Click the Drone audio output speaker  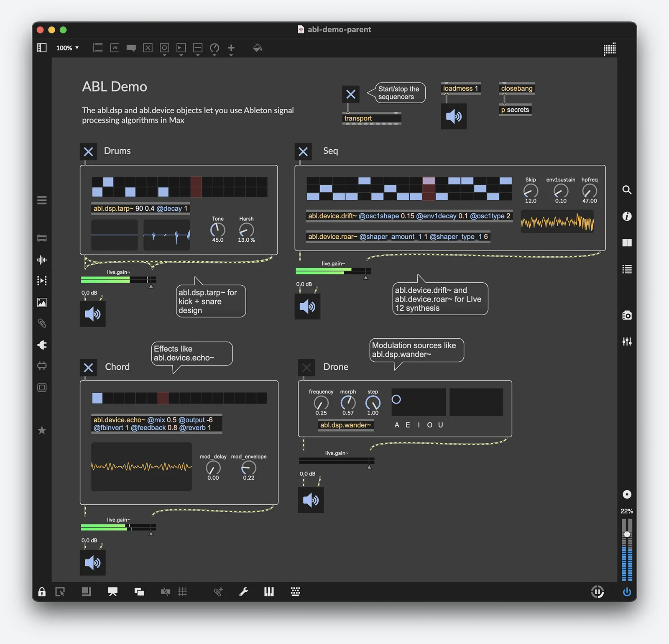pos(311,500)
